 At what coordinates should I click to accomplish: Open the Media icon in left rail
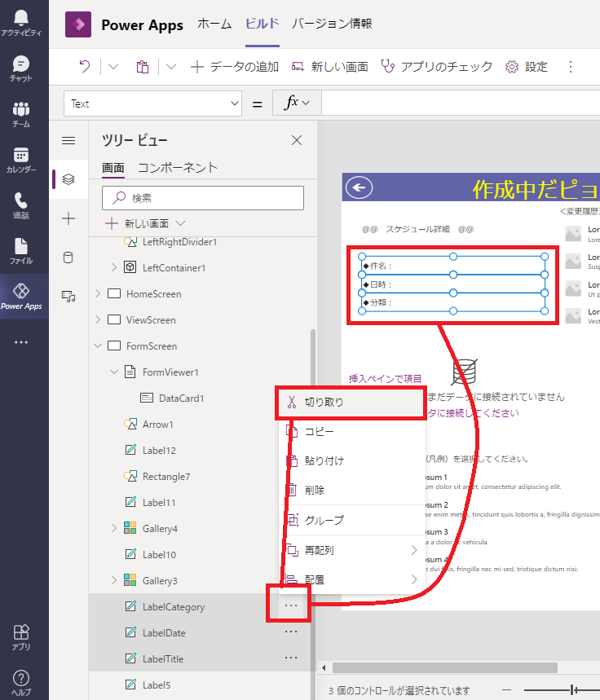(x=68, y=296)
